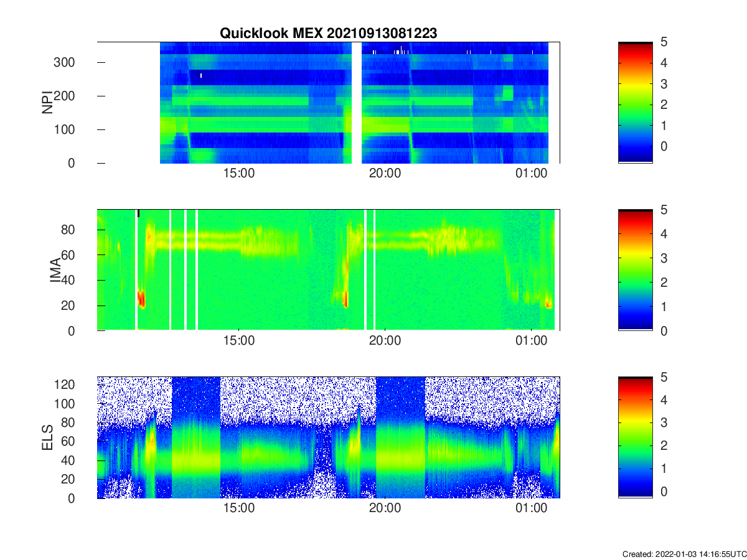
Task: Click the 'Created: 2022-01-03 14:16:55UTC' timestamp
Action: pyautogui.click(x=684, y=554)
